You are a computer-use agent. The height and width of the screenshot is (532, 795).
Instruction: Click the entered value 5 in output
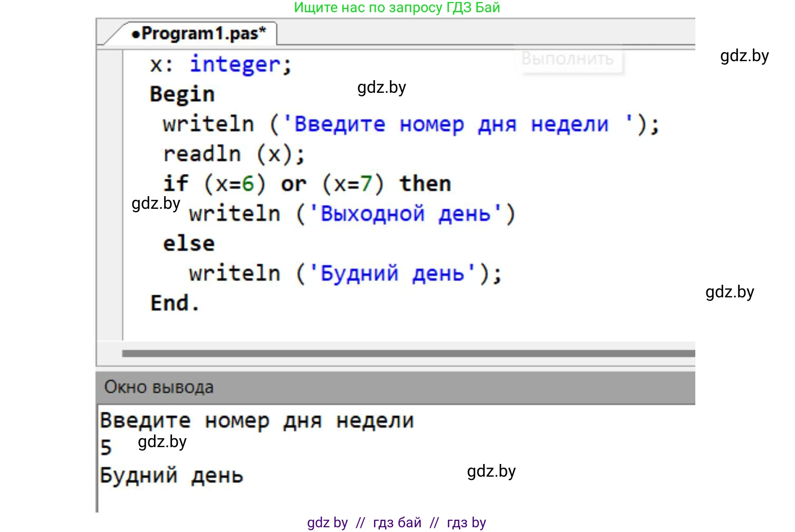pyautogui.click(x=106, y=448)
